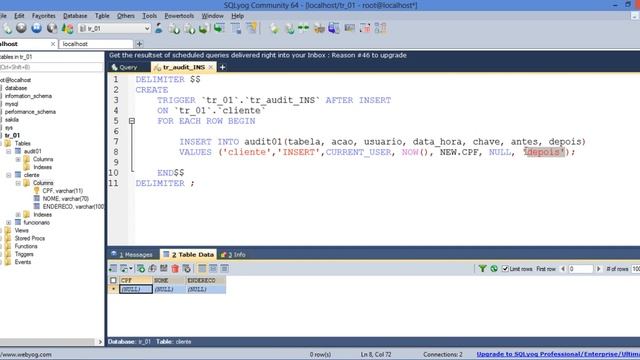Click the new connection icon at toolbar start
Image resolution: width=640 pixels, height=360 pixels.
(7, 28)
